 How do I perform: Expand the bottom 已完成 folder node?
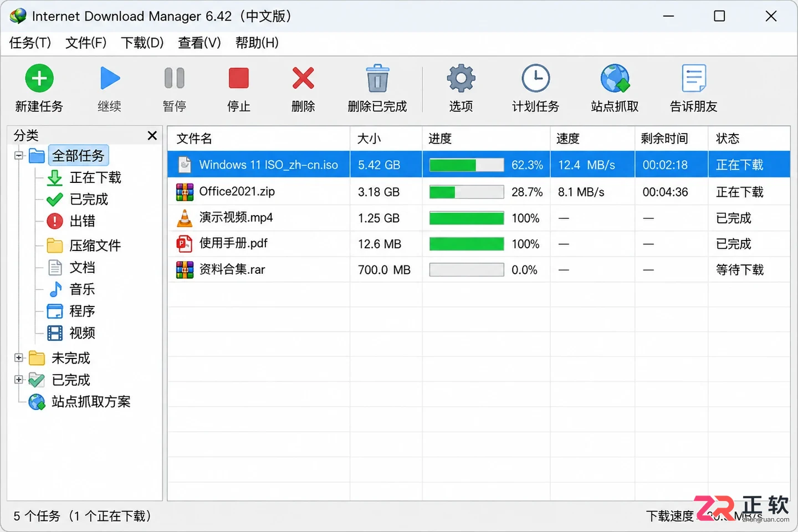pyautogui.click(x=19, y=380)
